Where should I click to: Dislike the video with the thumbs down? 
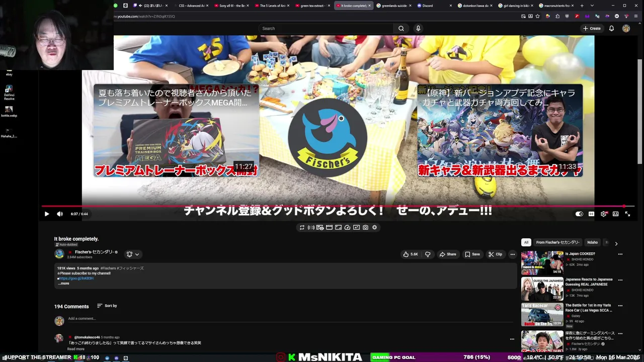click(x=428, y=254)
